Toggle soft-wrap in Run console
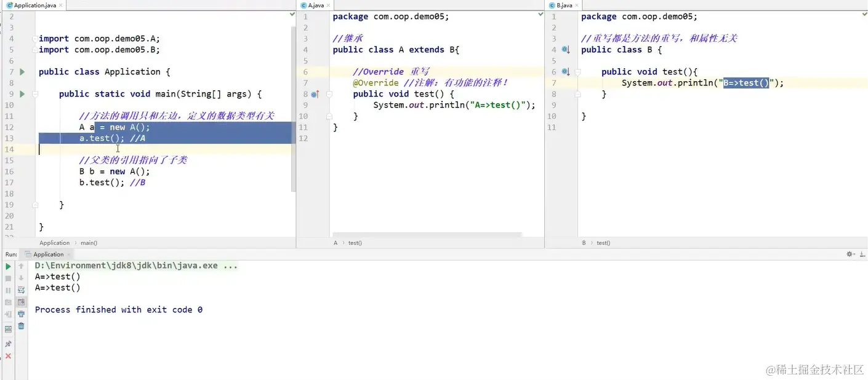868x380 pixels. 21,290
